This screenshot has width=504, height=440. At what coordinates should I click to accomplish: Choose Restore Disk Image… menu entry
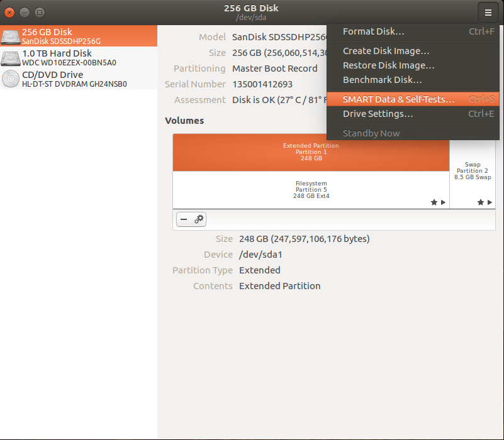pyautogui.click(x=413, y=65)
